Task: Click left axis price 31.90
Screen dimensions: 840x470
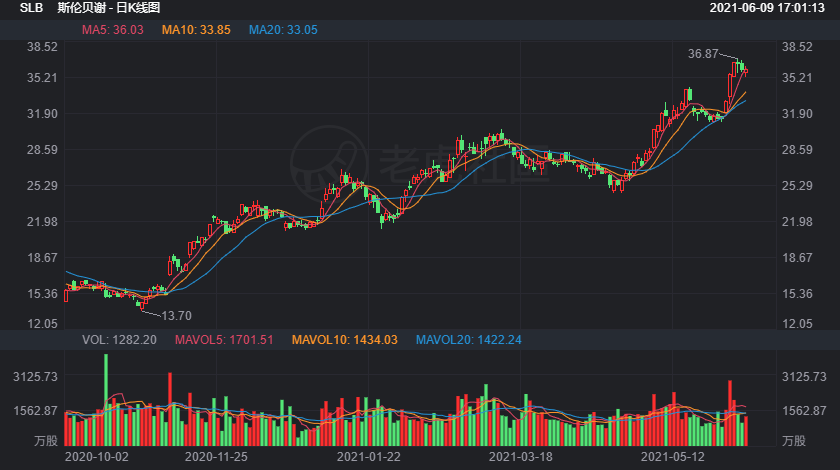Action: pos(42,114)
